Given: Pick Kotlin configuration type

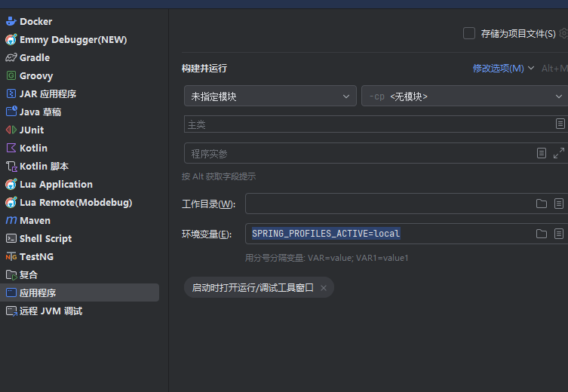Looking at the screenshot, I should (x=80, y=148).
